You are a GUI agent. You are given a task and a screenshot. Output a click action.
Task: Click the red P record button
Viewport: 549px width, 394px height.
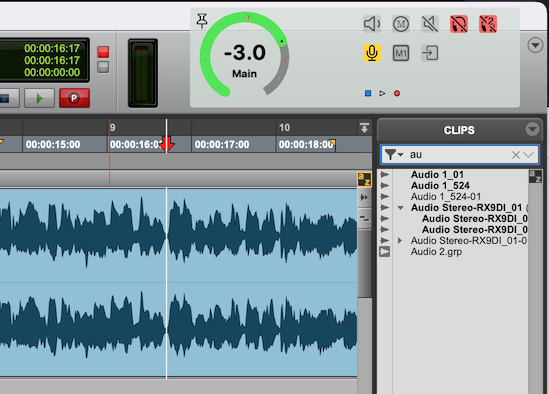(74, 98)
